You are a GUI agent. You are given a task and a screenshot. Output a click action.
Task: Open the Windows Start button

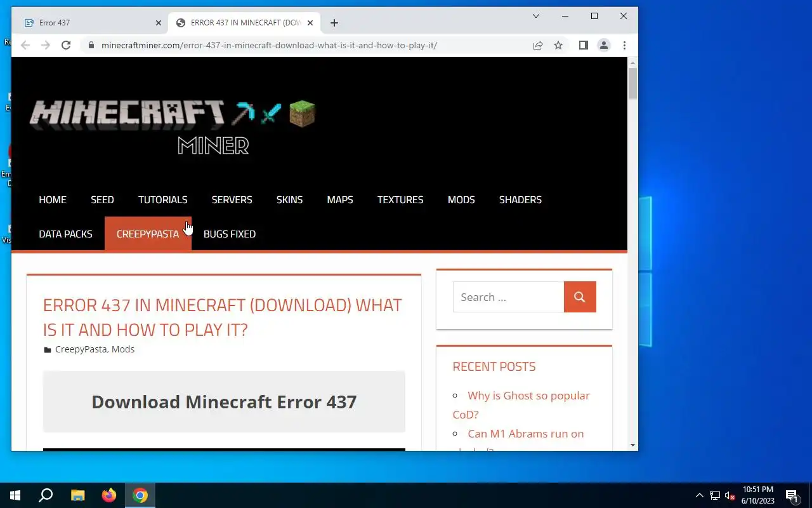(15, 495)
